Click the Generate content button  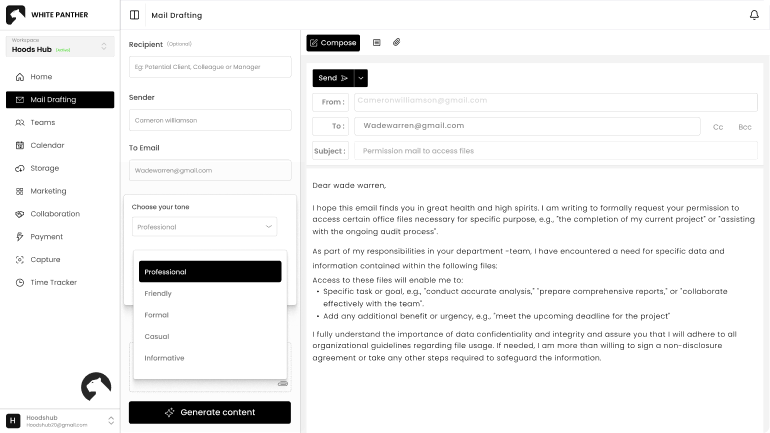[210, 412]
